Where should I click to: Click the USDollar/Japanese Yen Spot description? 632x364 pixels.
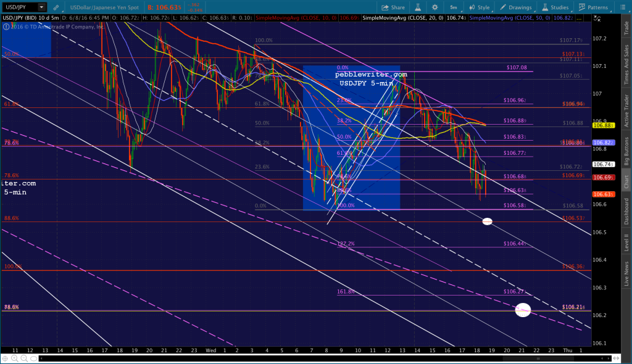[104, 7]
